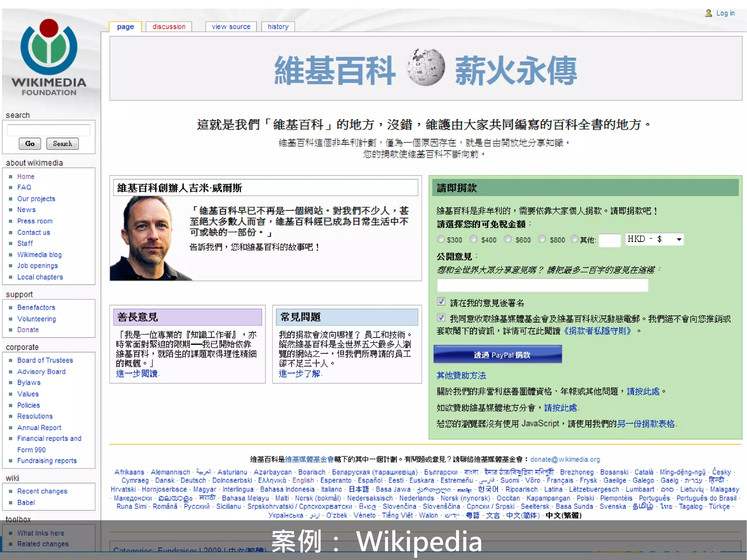Open the HKD - $ currency dropdown
Viewport: 747px width, 560px height.
(x=654, y=239)
